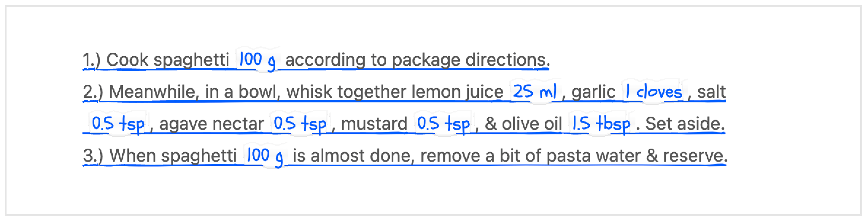Click "When spaghetti" in step 3
The height and width of the screenshot is (222, 868).
[173, 156]
